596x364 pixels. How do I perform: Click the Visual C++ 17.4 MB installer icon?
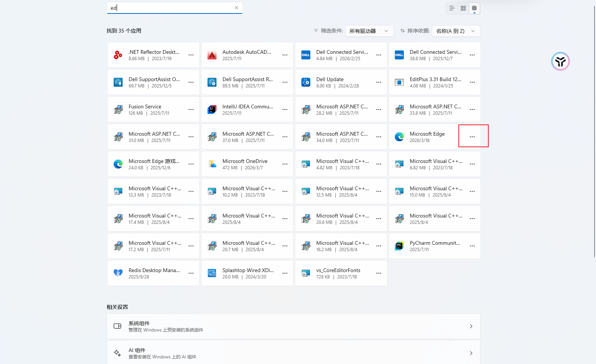(x=118, y=219)
